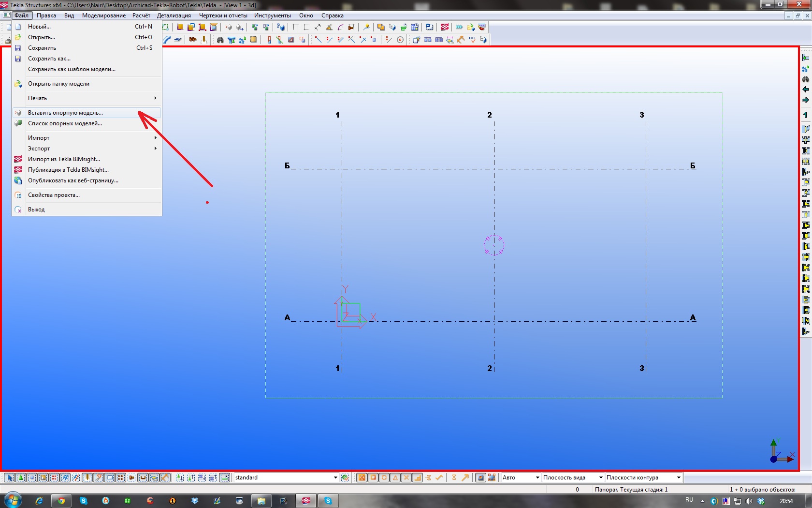Click the binoculars find icon in toolbar
The image size is (812, 508).
pos(220,40)
